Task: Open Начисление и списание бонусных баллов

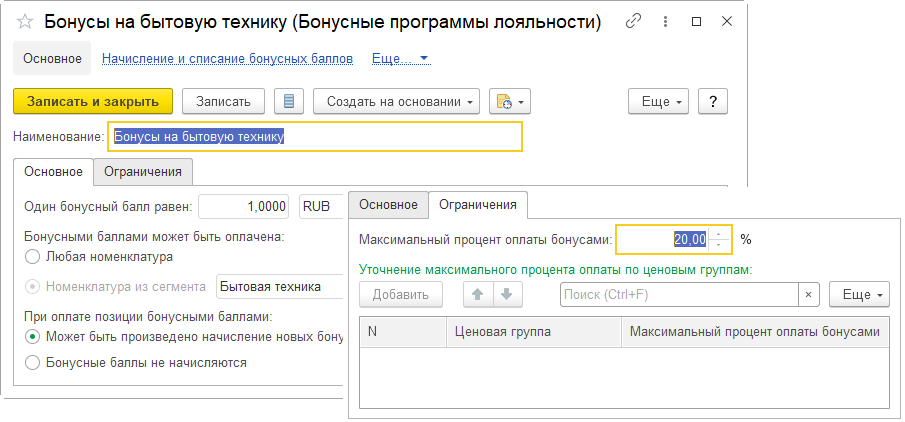Action: click(x=227, y=59)
